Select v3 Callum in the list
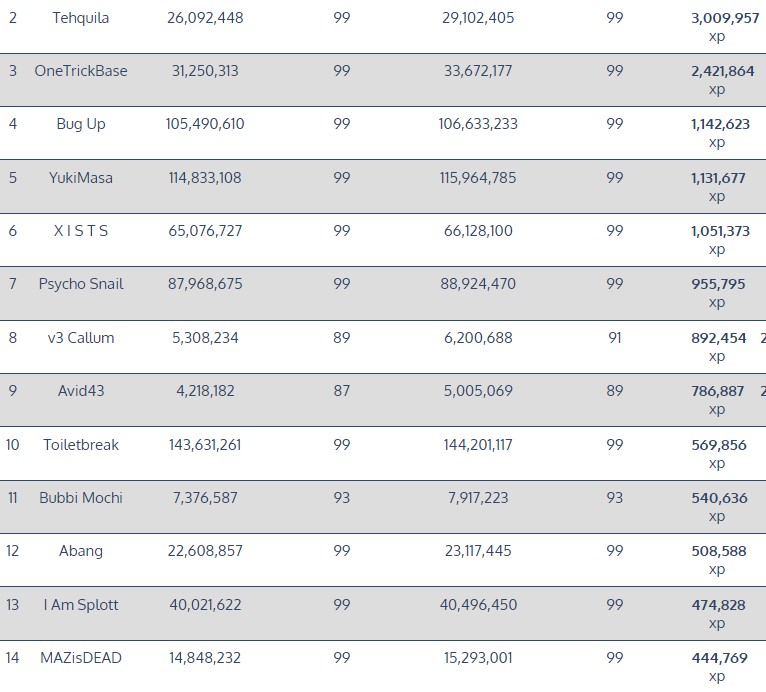This screenshot has width=766, height=692. click(x=81, y=338)
